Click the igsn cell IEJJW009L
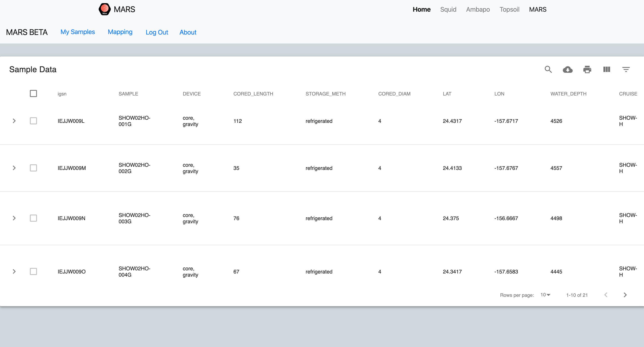Screen dimensions: 644x347 71,121
